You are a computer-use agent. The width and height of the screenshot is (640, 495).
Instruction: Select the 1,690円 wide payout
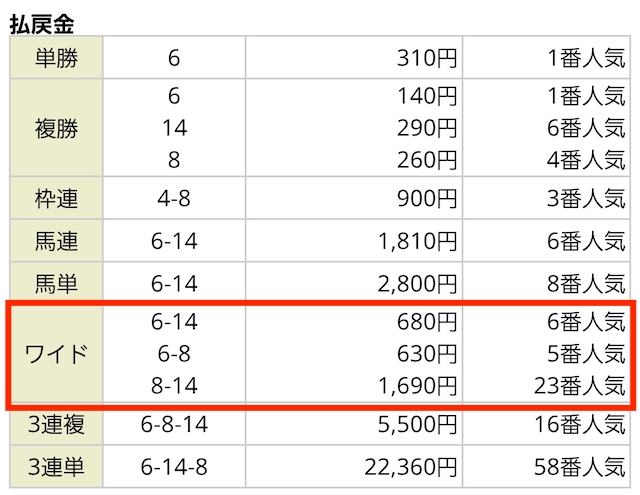(x=417, y=385)
